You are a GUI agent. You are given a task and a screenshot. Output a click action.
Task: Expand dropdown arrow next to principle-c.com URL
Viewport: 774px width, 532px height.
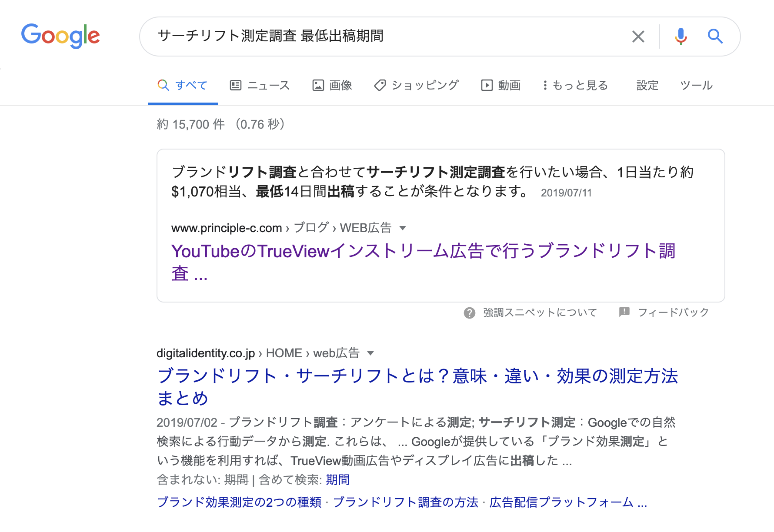403,228
